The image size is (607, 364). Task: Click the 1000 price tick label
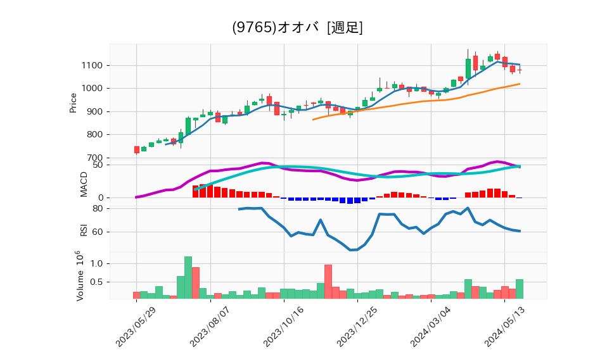(x=92, y=89)
